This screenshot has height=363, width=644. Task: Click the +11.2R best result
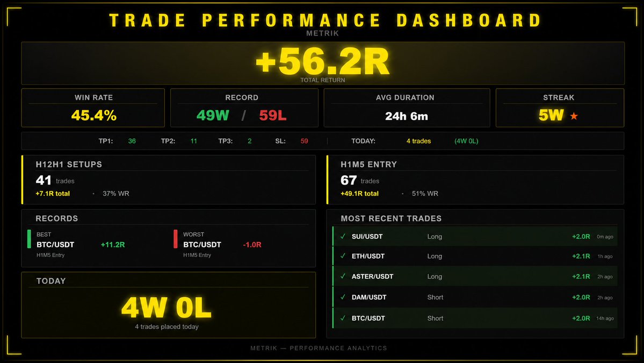(x=113, y=245)
